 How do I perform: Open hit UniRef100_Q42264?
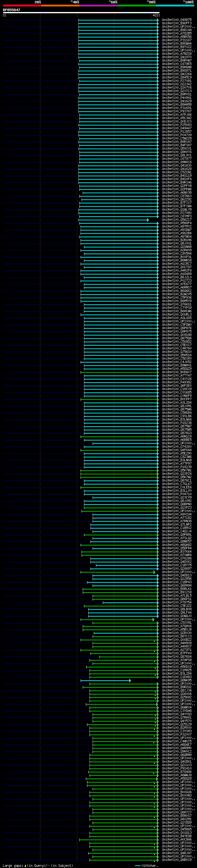pyautogui.click(x=176, y=74)
